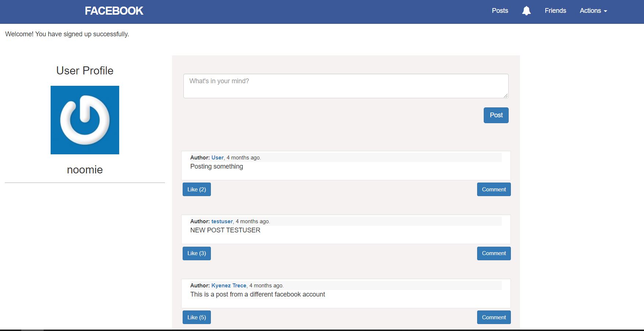
Task: Go to Friends in the navbar
Action: pos(555,11)
